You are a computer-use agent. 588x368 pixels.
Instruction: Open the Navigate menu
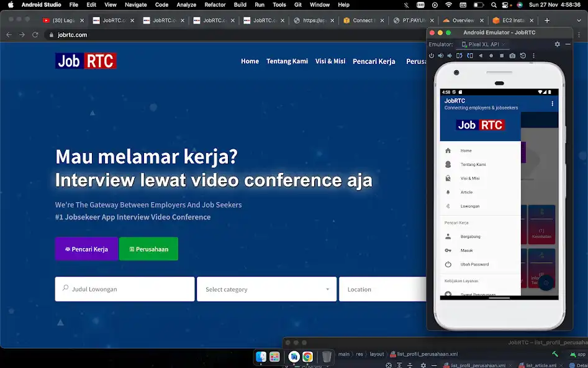[x=136, y=5]
